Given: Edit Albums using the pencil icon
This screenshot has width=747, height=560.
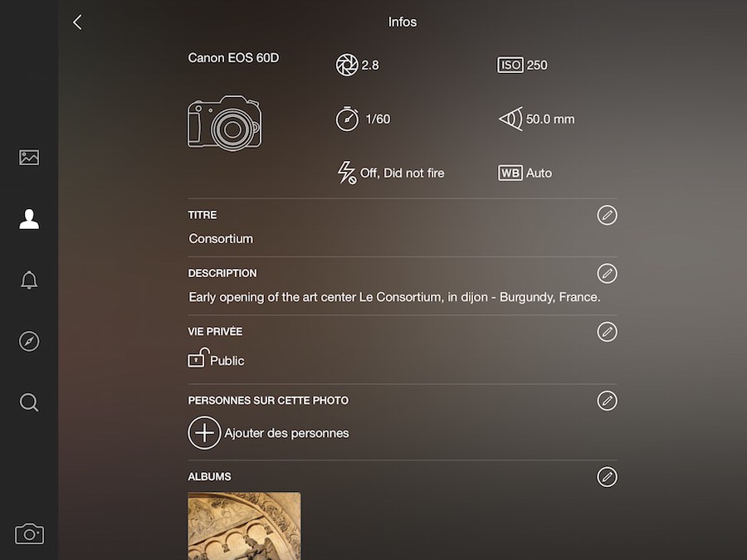Looking at the screenshot, I should pyautogui.click(x=607, y=477).
